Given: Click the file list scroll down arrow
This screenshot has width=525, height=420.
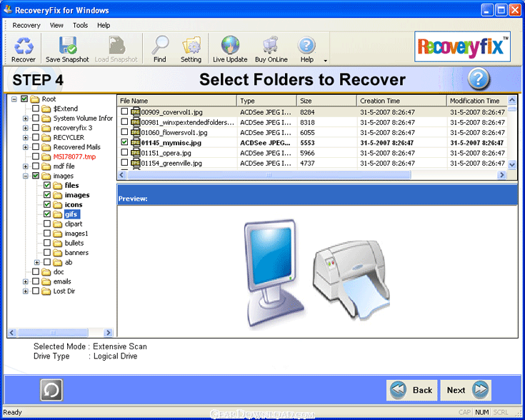Looking at the screenshot, I should (x=512, y=164).
